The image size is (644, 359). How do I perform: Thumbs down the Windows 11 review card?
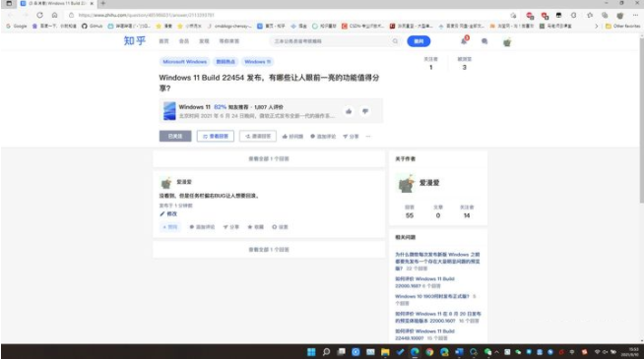point(365,111)
